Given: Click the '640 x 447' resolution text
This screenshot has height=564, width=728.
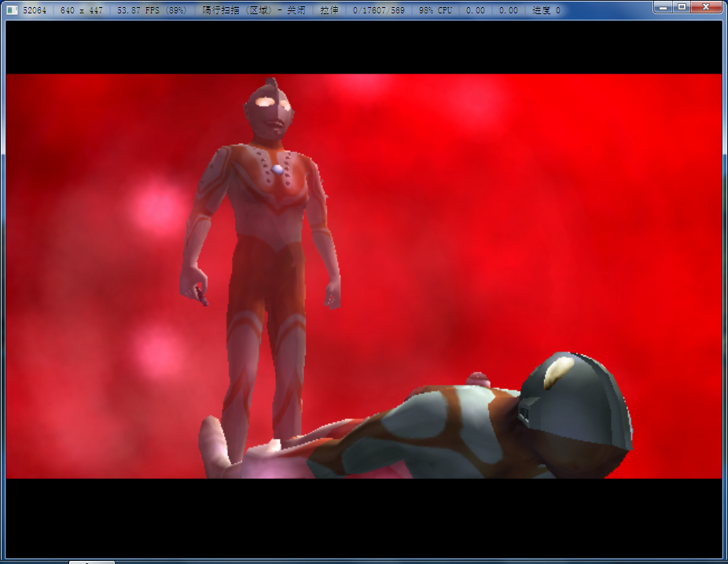Looking at the screenshot, I should click(x=81, y=10).
